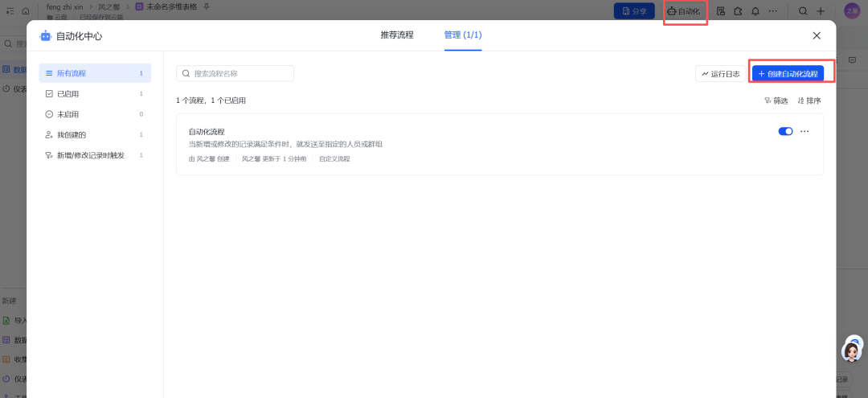
Task: Click the 分享 share button
Action: pyautogui.click(x=633, y=11)
